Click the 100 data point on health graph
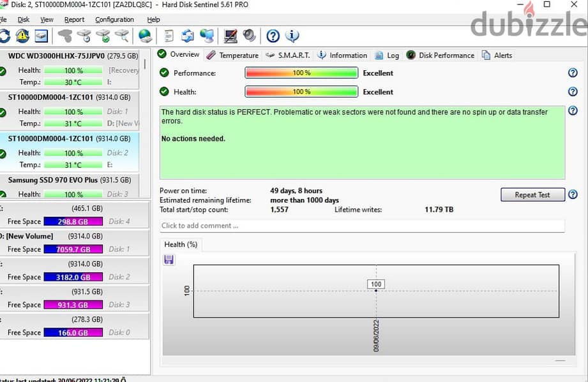Viewport: 588px width, 382px height. point(376,290)
